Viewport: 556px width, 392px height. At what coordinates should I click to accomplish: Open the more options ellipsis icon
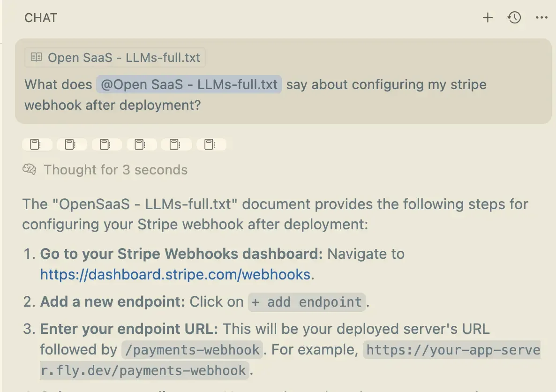[x=541, y=18]
